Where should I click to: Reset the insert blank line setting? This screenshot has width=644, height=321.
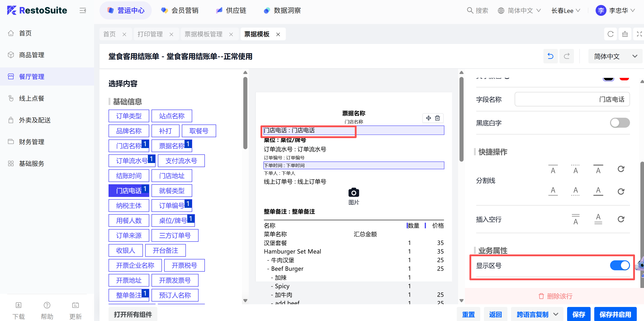pyautogui.click(x=621, y=219)
